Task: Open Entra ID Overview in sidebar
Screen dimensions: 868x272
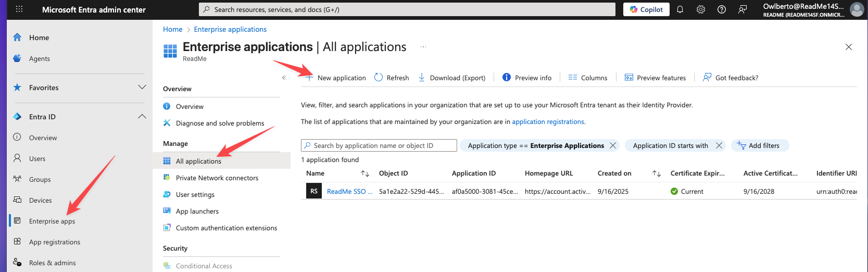Action: tap(43, 138)
